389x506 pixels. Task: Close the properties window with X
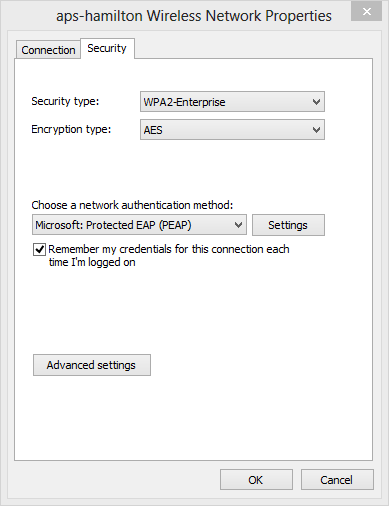tap(366, 12)
